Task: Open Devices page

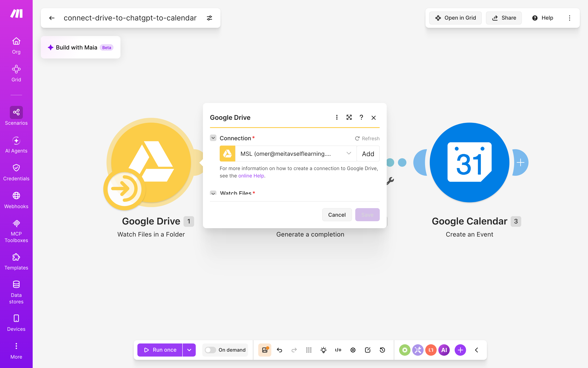Action: [x=16, y=323]
